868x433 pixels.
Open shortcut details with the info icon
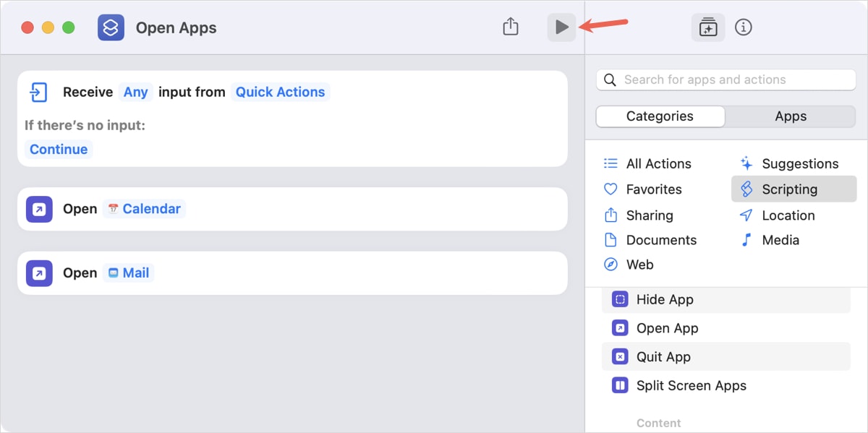744,27
